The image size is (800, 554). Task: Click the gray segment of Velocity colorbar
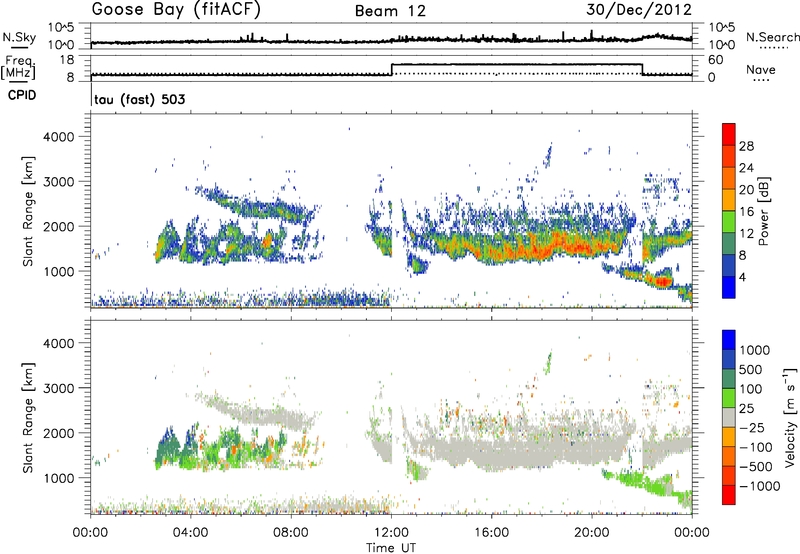click(729, 418)
